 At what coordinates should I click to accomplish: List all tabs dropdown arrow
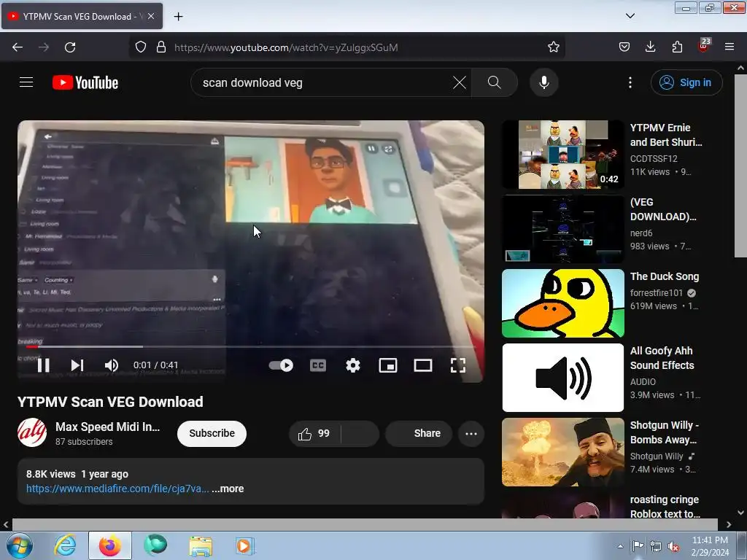pyautogui.click(x=630, y=16)
